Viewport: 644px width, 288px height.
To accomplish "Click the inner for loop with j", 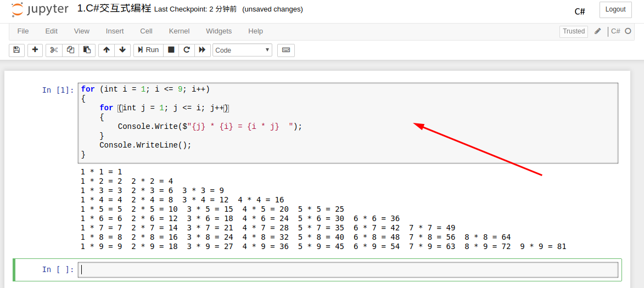I will (164, 108).
